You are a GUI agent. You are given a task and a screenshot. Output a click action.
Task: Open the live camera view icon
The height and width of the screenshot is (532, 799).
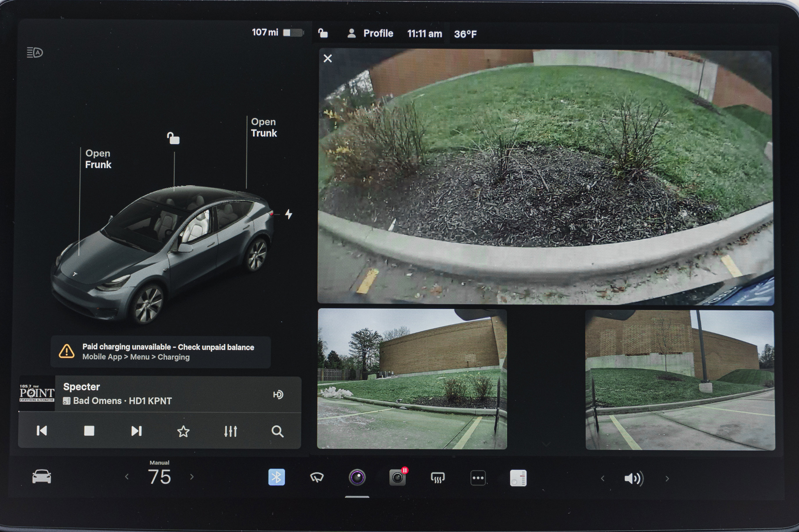(358, 477)
